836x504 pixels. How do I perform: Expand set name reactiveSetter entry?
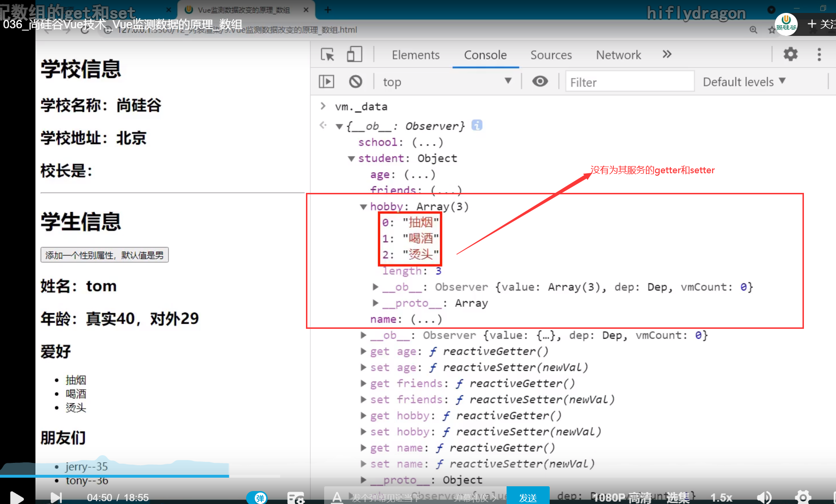[363, 463]
